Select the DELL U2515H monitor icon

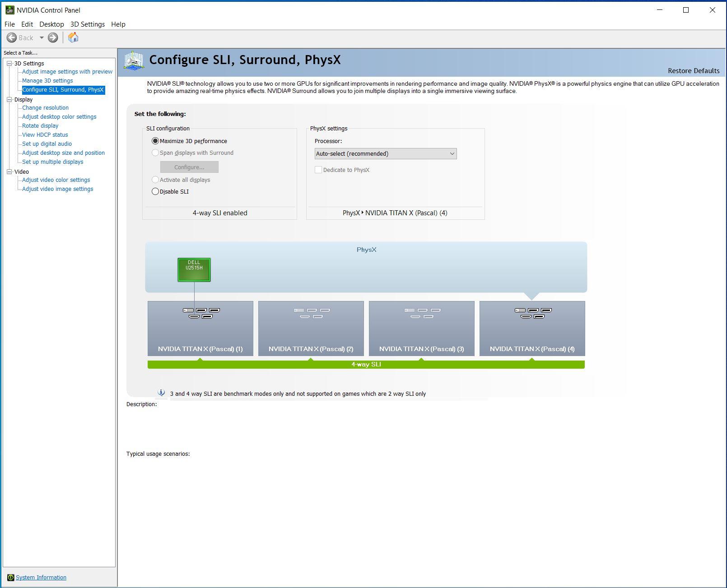click(x=194, y=270)
